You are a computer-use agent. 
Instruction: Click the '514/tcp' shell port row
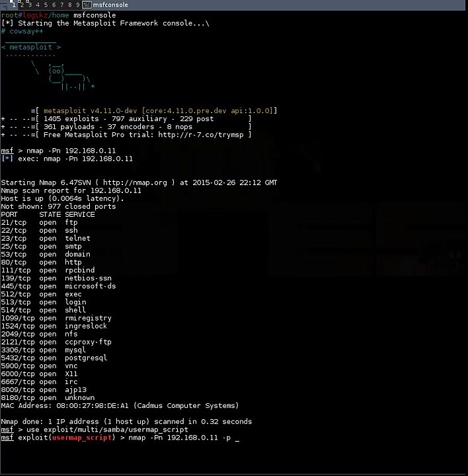coord(44,310)
